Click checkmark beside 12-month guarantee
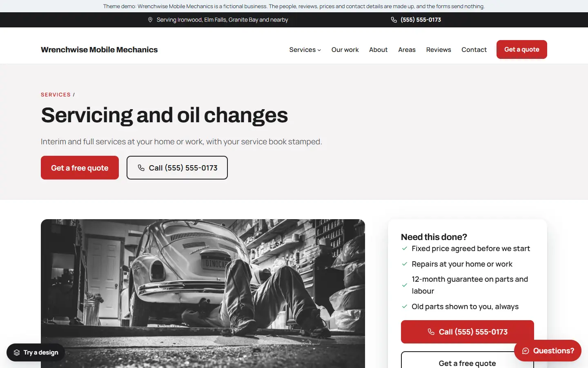The image size is (588, 368). tap(405, 285)
